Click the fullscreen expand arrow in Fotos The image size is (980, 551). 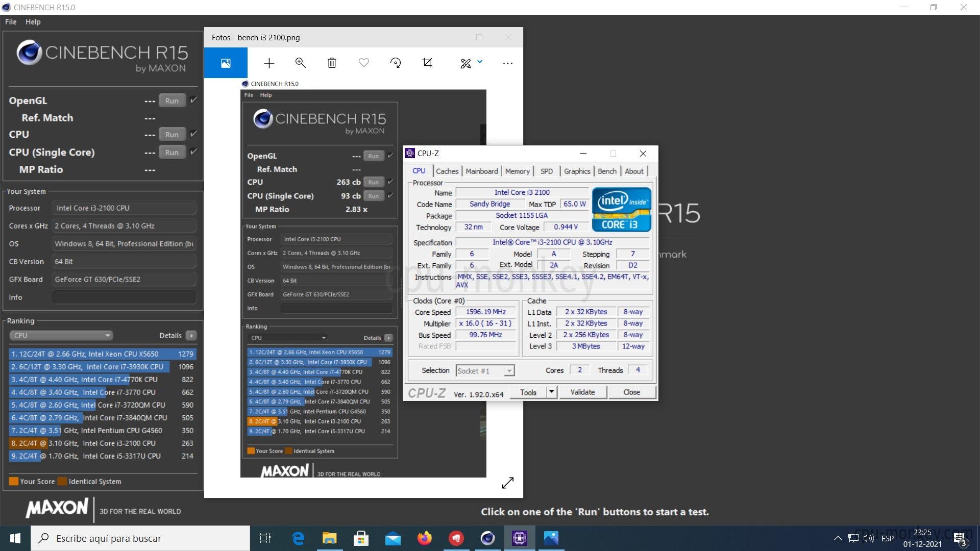click(508, 483)
